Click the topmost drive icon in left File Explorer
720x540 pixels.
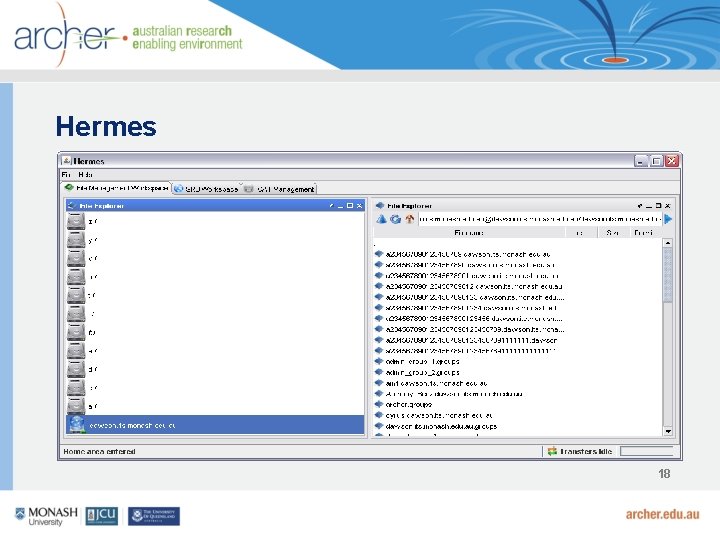tap(76, 221)
